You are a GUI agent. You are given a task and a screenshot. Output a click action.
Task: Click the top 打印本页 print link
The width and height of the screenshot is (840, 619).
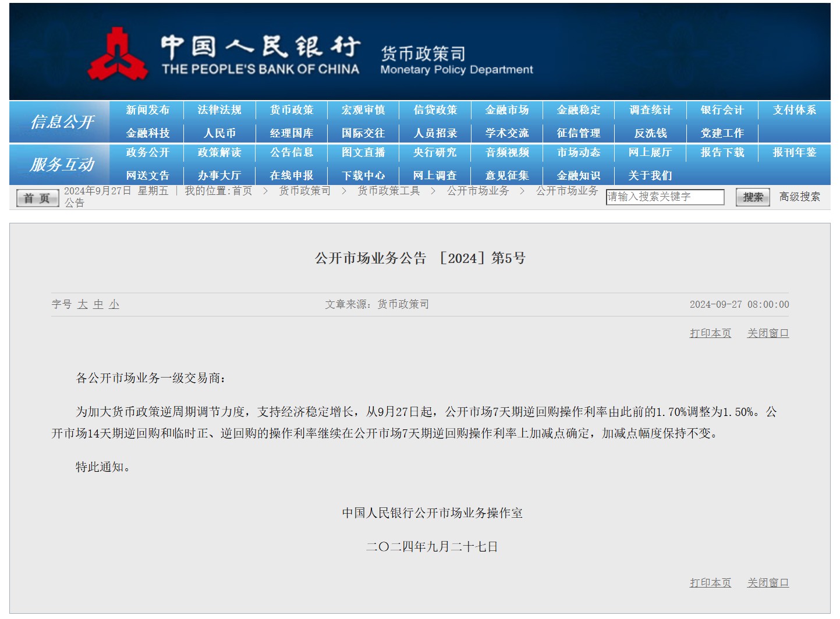710,333
